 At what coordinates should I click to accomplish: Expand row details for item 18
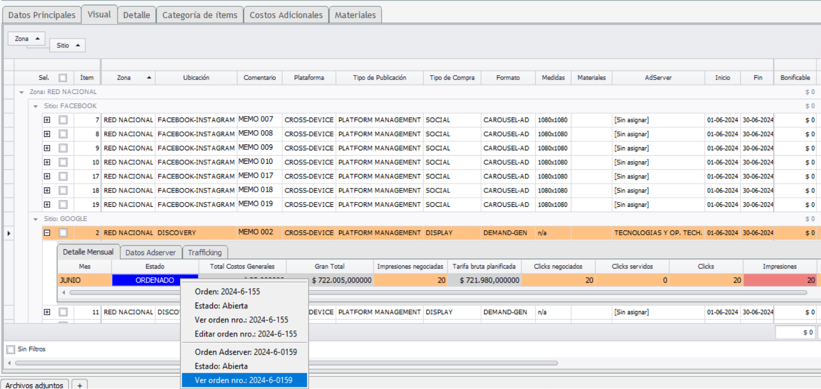47,191
